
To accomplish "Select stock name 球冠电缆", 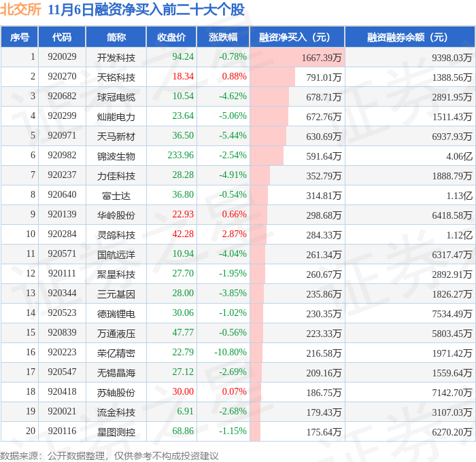I will 116,97.
